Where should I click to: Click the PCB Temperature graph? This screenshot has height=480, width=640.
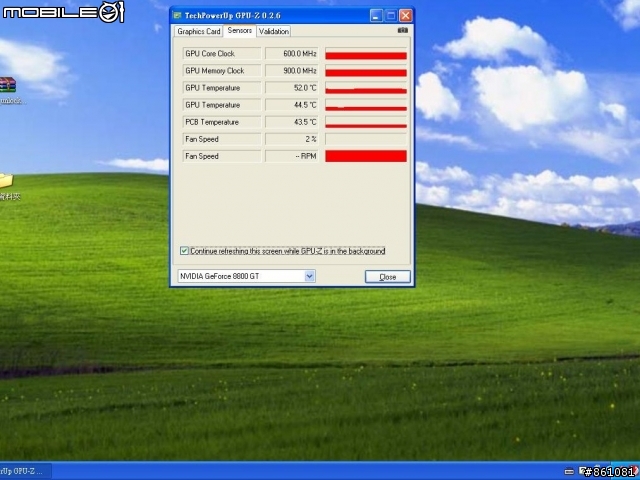[366, 122]
